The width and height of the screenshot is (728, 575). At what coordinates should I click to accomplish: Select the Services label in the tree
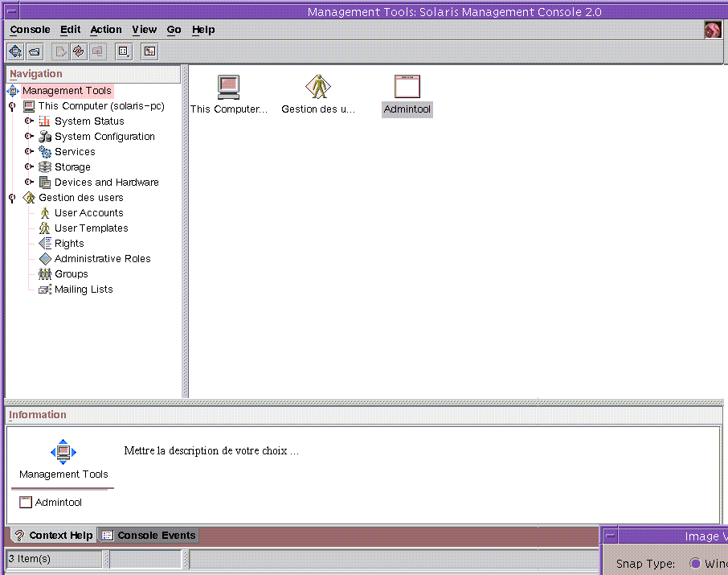[75, 151]
